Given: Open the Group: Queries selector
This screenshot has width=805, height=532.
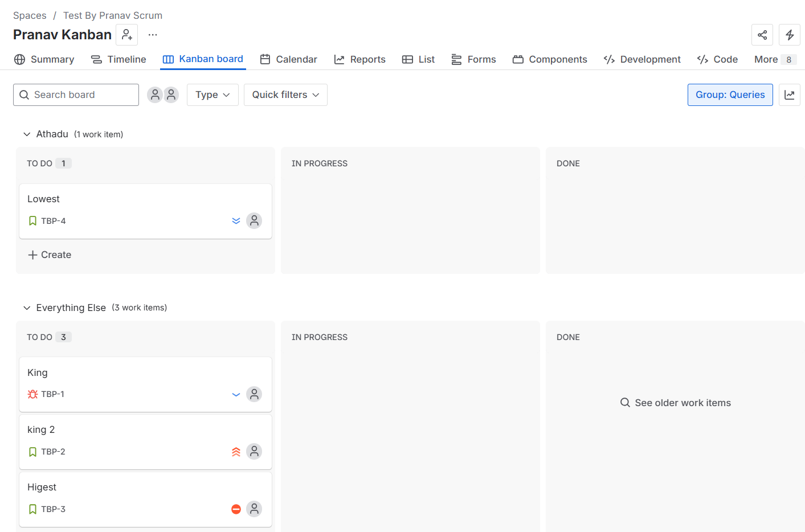Looking at the screenshot, I should click(730, 95).
